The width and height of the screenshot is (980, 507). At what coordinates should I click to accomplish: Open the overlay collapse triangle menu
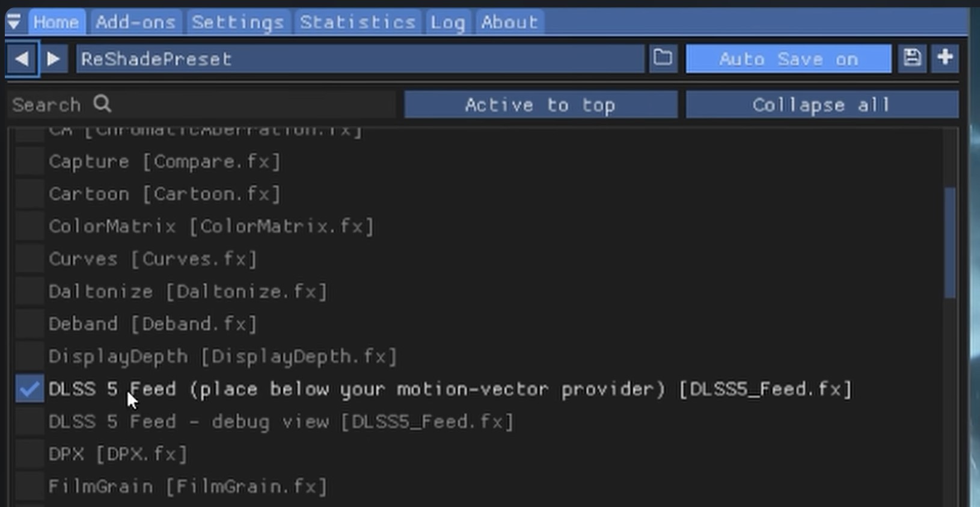[14, 22]
